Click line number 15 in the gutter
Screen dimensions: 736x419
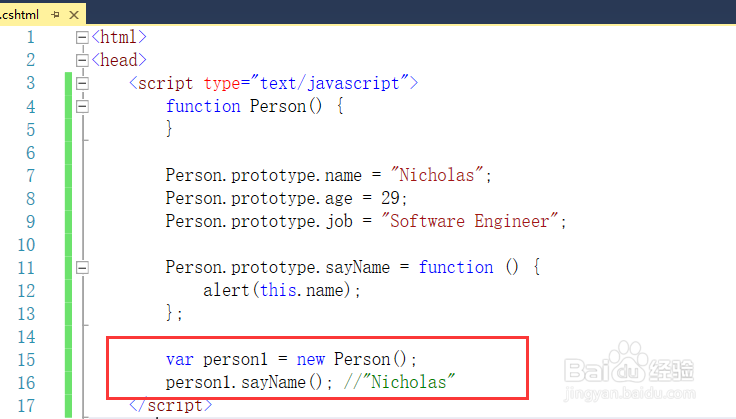27,360
